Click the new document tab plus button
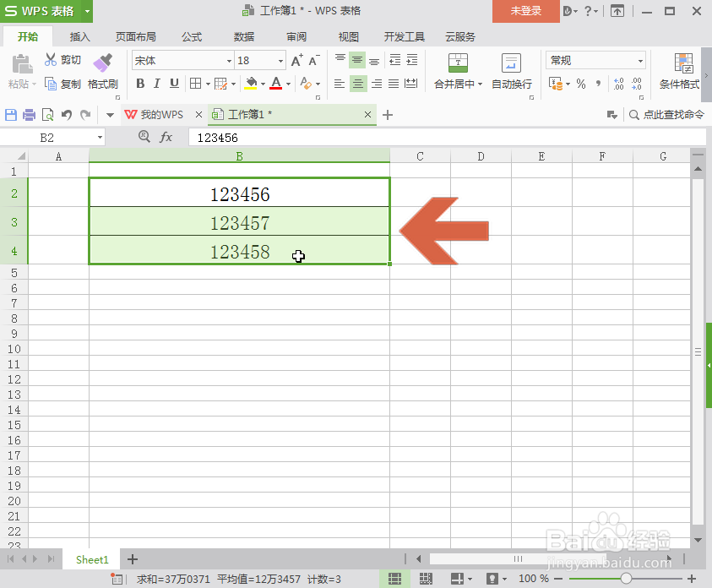 (388, 115)
